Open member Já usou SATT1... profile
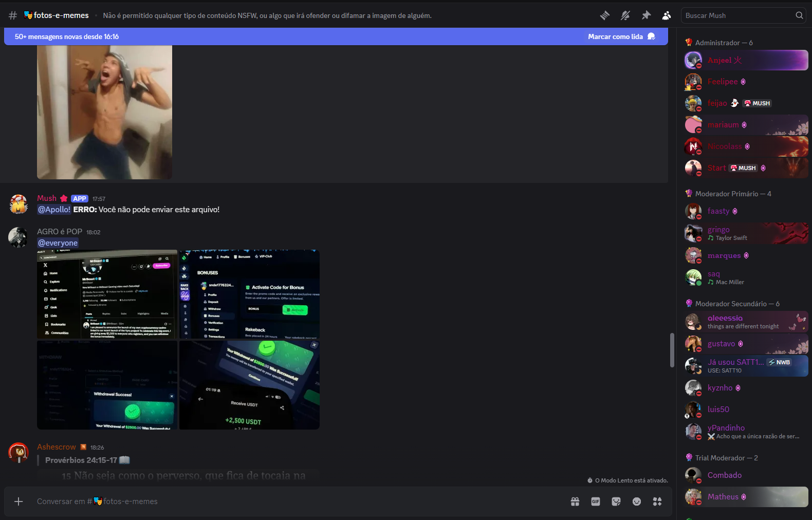 pos(746,366)
